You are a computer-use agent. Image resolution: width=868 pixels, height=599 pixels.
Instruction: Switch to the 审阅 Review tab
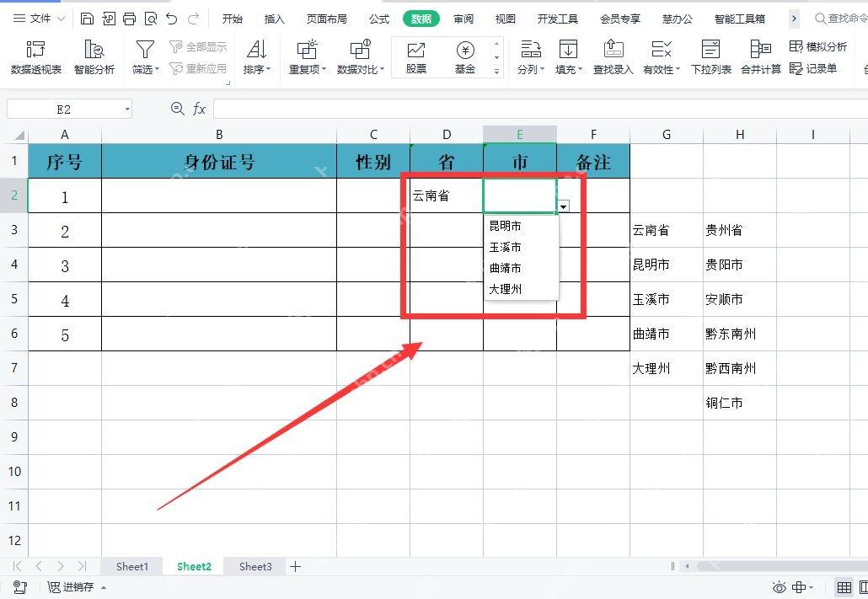click(463, 19)
